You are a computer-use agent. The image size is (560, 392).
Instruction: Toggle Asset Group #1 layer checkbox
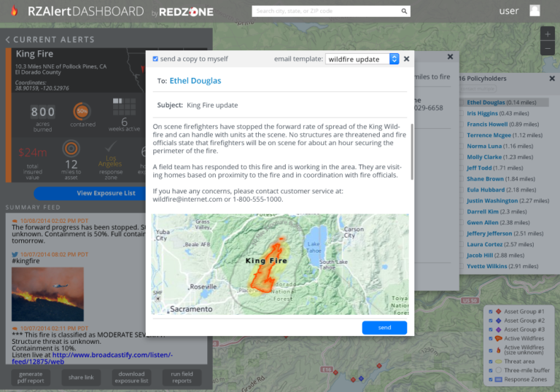(491, 311)
